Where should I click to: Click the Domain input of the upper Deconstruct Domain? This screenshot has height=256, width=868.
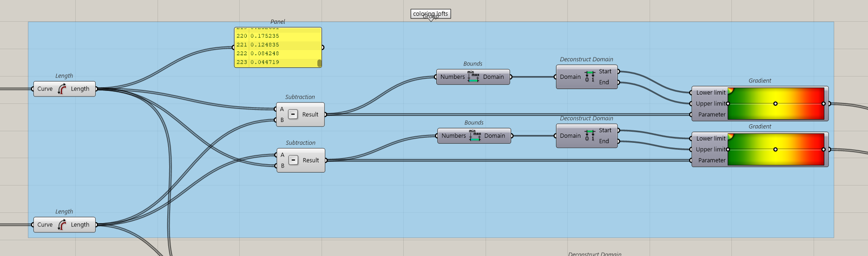pyautogui.click(x=570, y=77)
